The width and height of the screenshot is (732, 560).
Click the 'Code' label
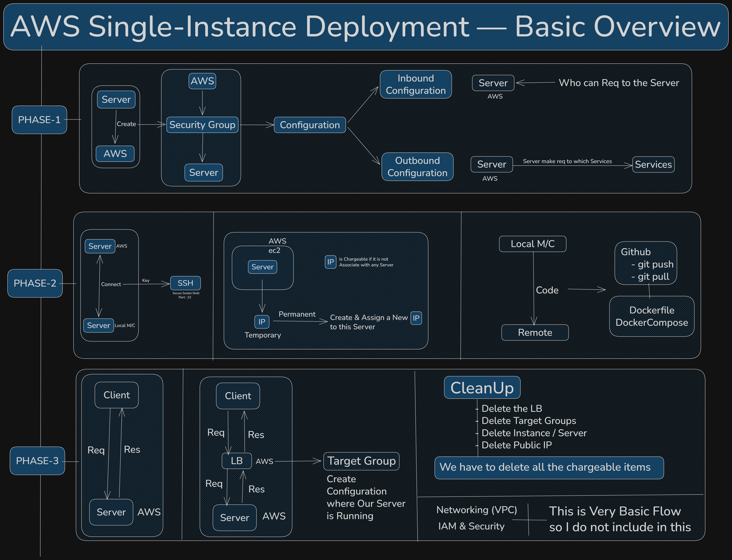click(547, 290)
